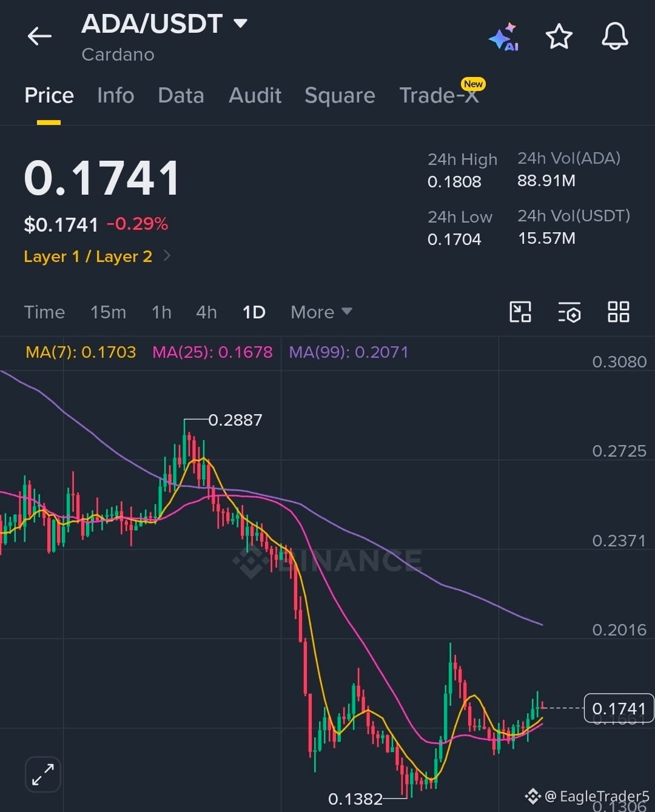Screen dimensions: 655x812
Task: Click the Cardano subtitle
Action: [x=118, y=55]
